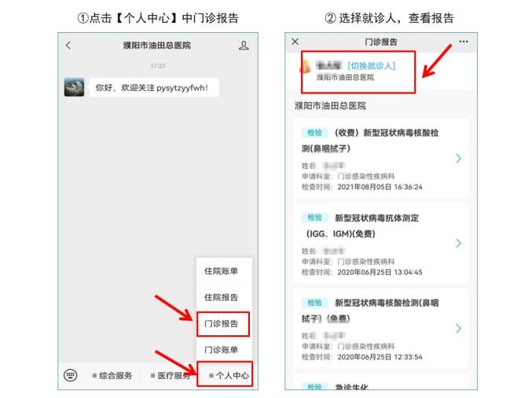This screenshot has height=398, width=532.
Task: Click the 切换就诊人 link
Action: (x=372, y=65)
